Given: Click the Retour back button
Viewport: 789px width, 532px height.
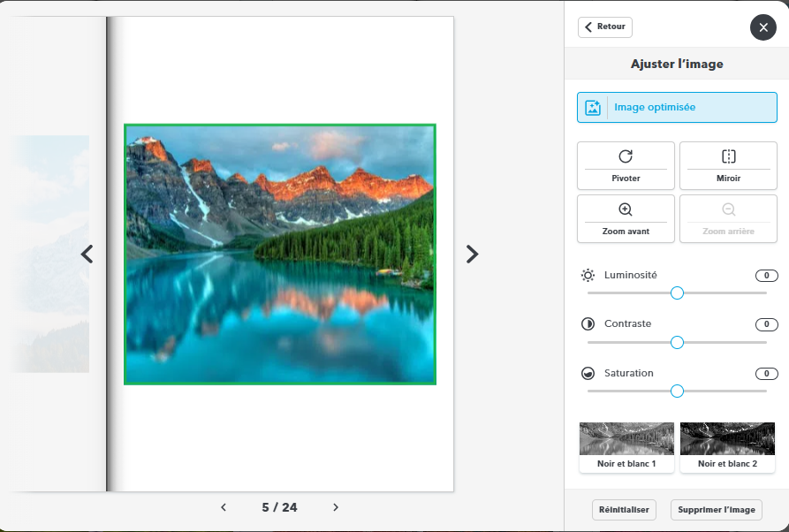Looking at the screenshot, I should point(605,27).
